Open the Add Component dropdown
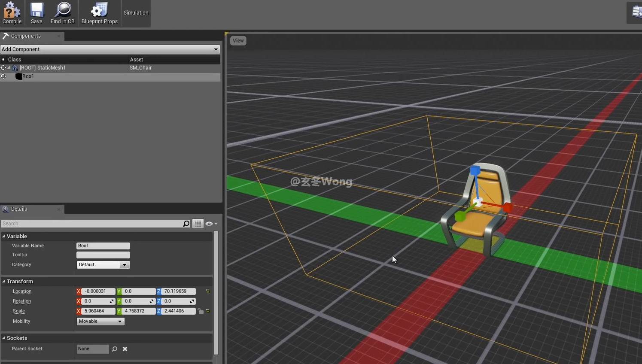 (x=110, y=49)
